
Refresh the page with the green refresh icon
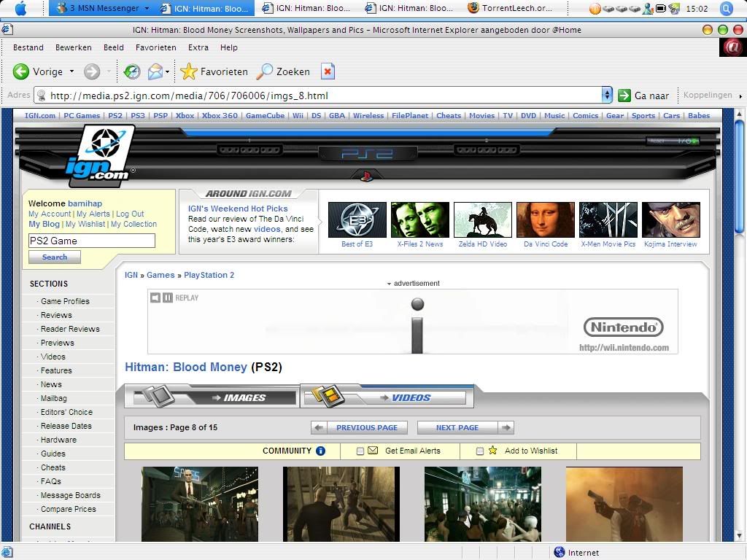132,71
